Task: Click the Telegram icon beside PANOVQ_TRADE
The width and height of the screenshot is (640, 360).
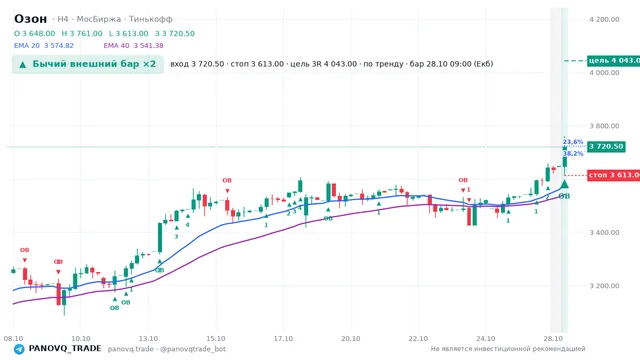Action: coord(19,349)
